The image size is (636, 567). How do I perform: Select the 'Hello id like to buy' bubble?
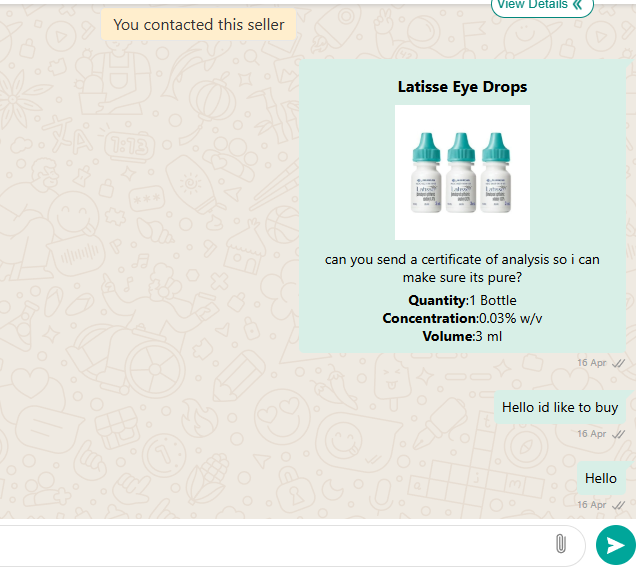click(560, 407)
